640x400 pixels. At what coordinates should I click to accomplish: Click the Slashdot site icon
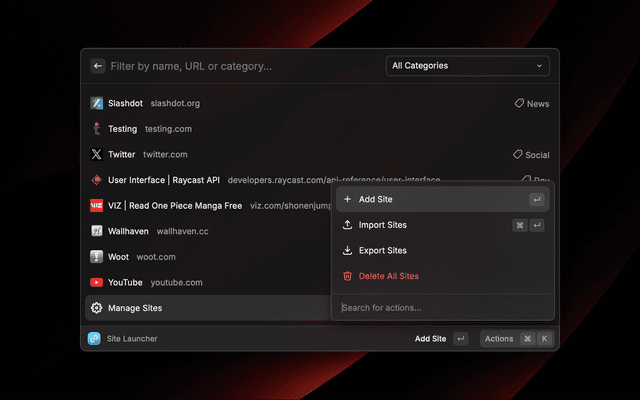point(97,103)
